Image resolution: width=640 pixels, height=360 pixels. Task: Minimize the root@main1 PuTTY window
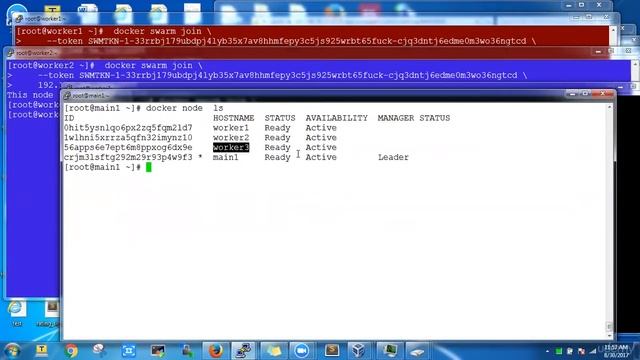point(572,93)
